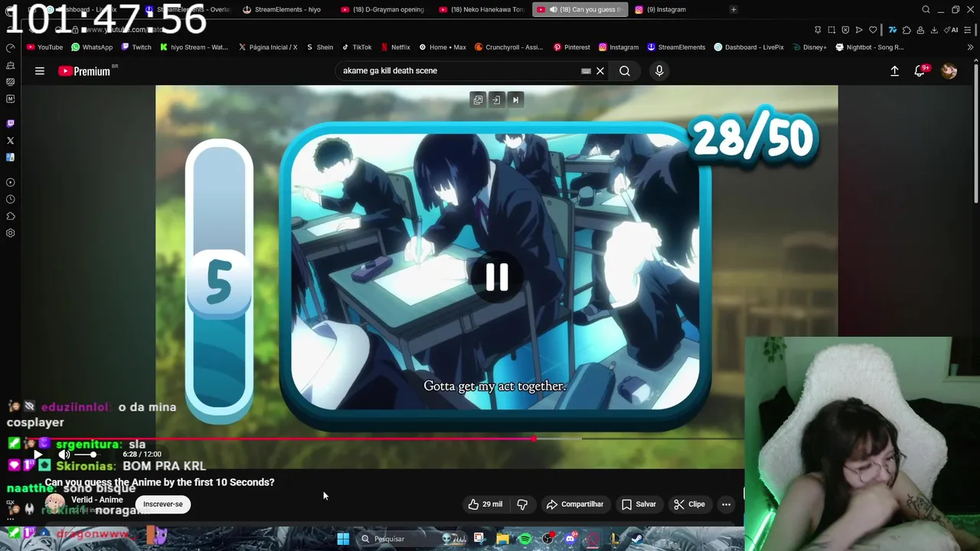Click the Inscrever-se subscribe button

tap(163, 504)
